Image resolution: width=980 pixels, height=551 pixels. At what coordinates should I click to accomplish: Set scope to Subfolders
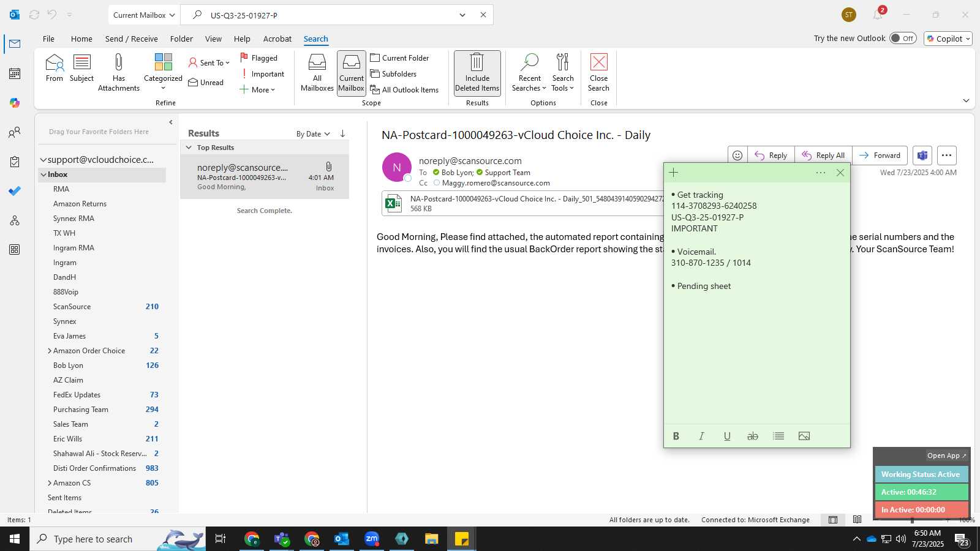pyautogui.click(x=394, y=74)
